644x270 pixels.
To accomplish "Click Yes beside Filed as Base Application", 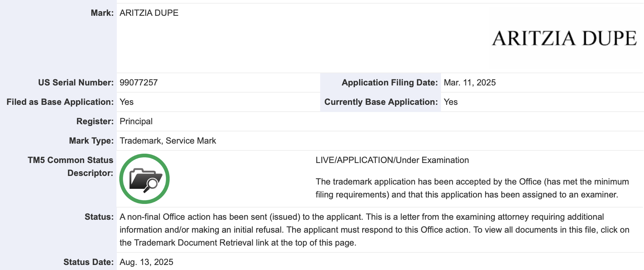I will click(126, 102).
